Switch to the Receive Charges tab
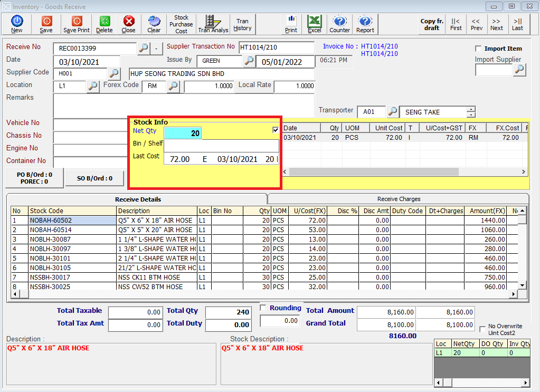The height and width of the screenshot is (392, 540). point(399,199)
